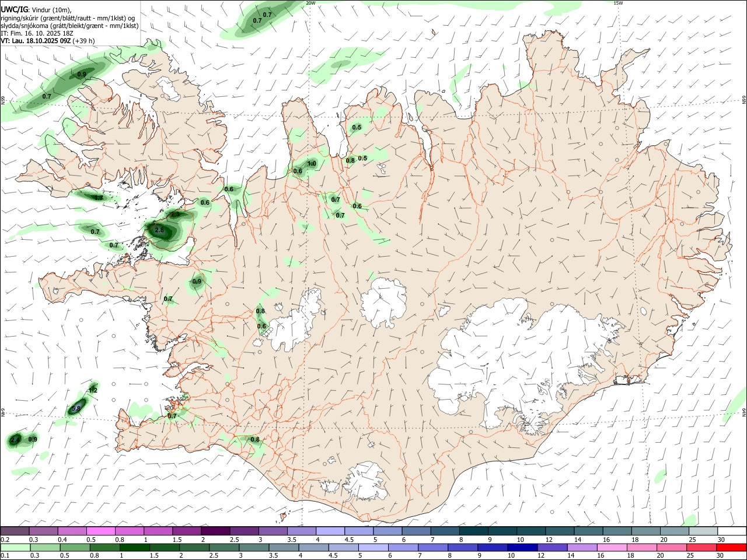The image size is (747, 560).
Task: Click the 0.4 label on the purple scale
Action: [62, 540]
